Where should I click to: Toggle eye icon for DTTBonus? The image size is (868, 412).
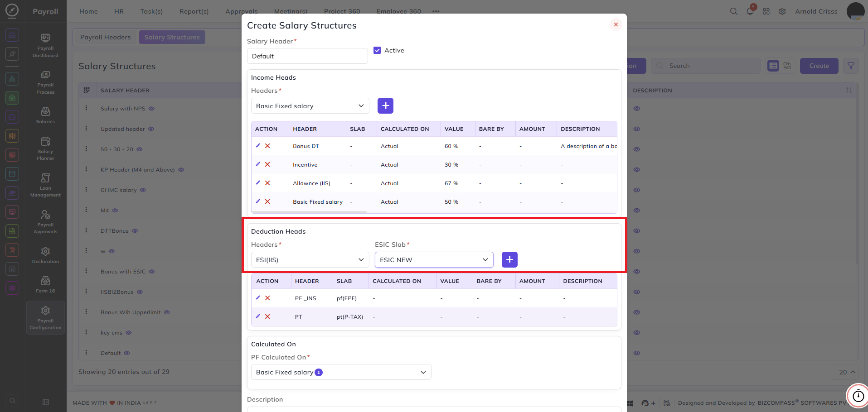pos(135,231)
